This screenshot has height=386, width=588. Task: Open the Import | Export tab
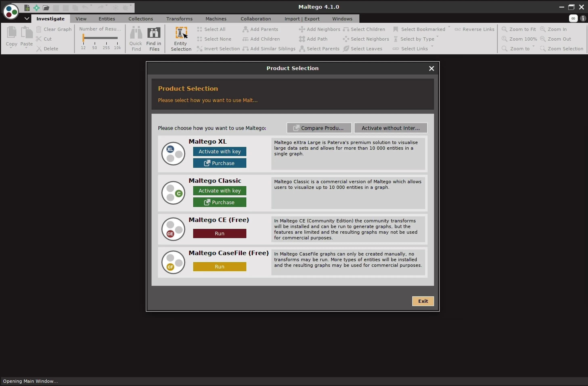coord(302,19)
